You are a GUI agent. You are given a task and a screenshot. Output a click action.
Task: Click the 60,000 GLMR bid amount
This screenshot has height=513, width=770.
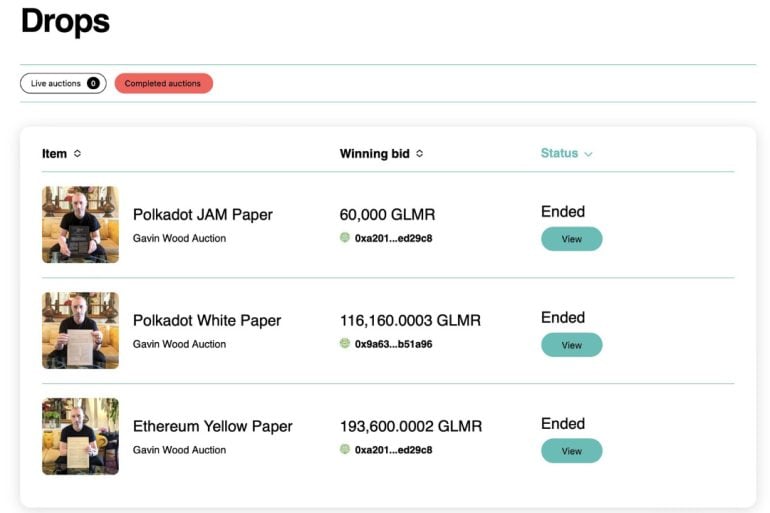(387, 215)
